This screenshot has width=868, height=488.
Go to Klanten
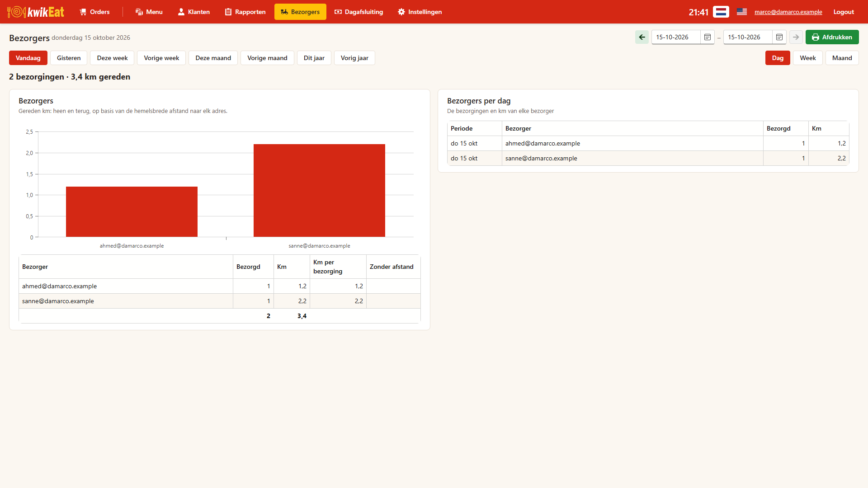pos(193,12)
